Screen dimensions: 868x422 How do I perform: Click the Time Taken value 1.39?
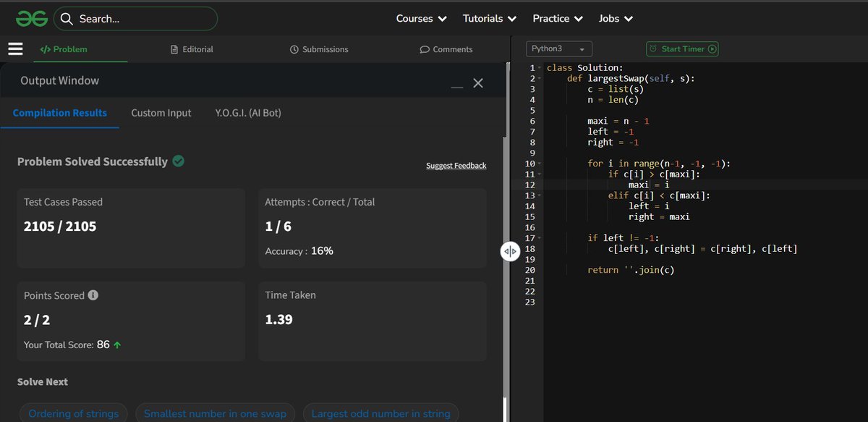point(279,318)
